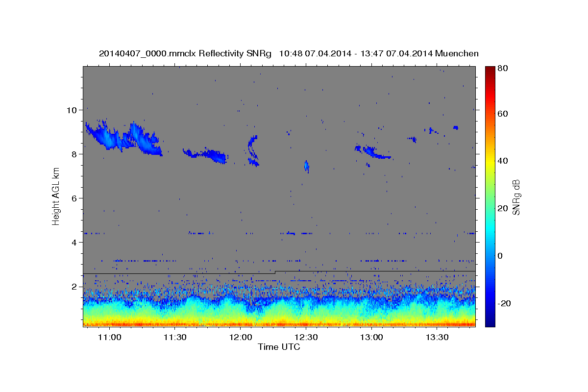
Task: Click the 'Time UTC' axis label
Action: tap(279, 347)
